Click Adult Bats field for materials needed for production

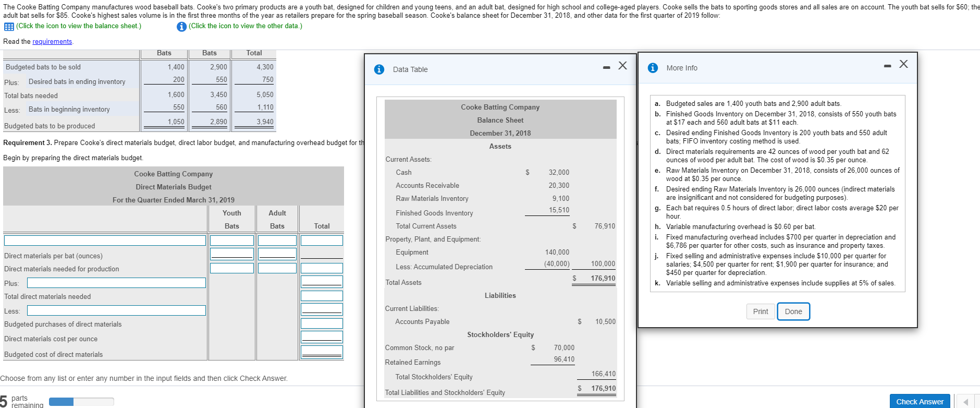[x=277, y=268]
